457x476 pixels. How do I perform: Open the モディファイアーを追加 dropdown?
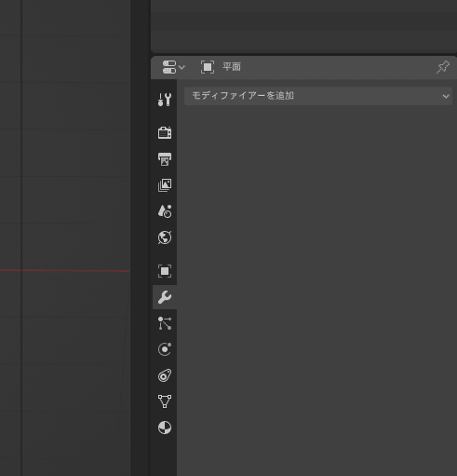pyautogui.click(x=318, y=96)
